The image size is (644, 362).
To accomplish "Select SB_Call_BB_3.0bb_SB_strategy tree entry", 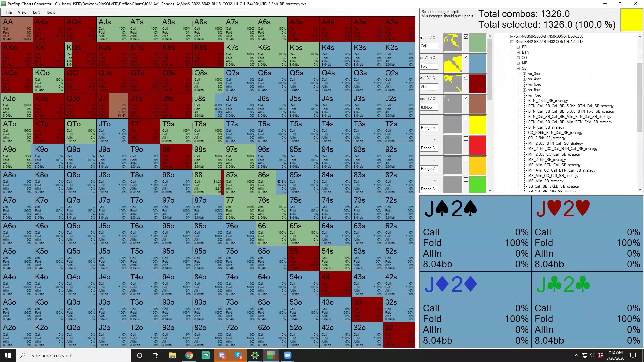I will [x=554, y=186].
